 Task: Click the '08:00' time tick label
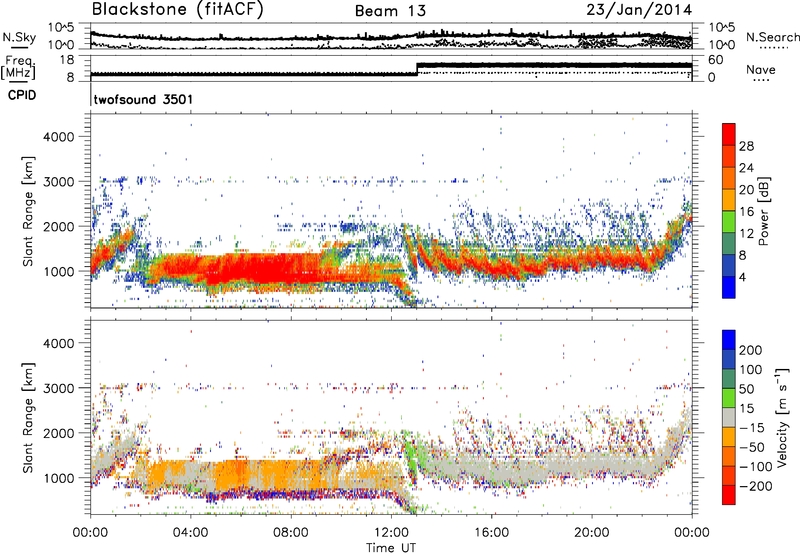(x=291, y=533)
